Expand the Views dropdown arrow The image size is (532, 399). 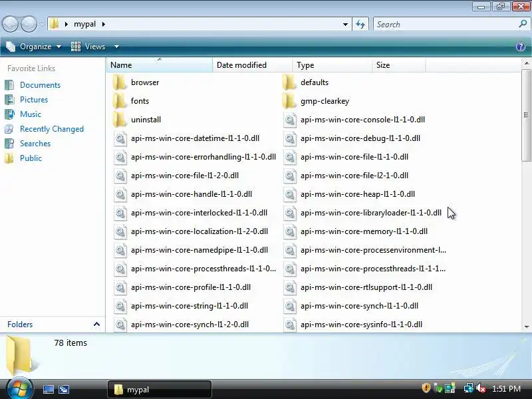point(116,47)
